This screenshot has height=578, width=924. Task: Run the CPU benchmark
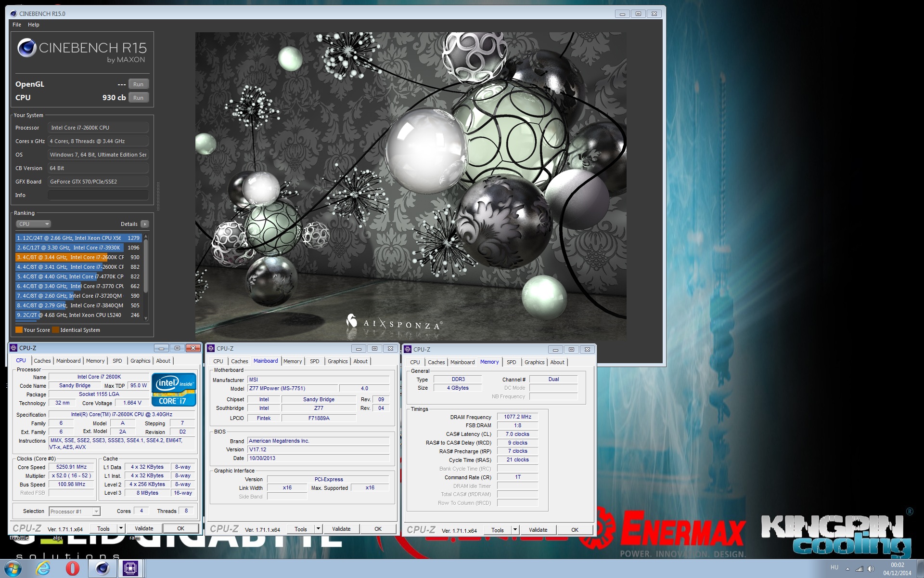[138, 98]
